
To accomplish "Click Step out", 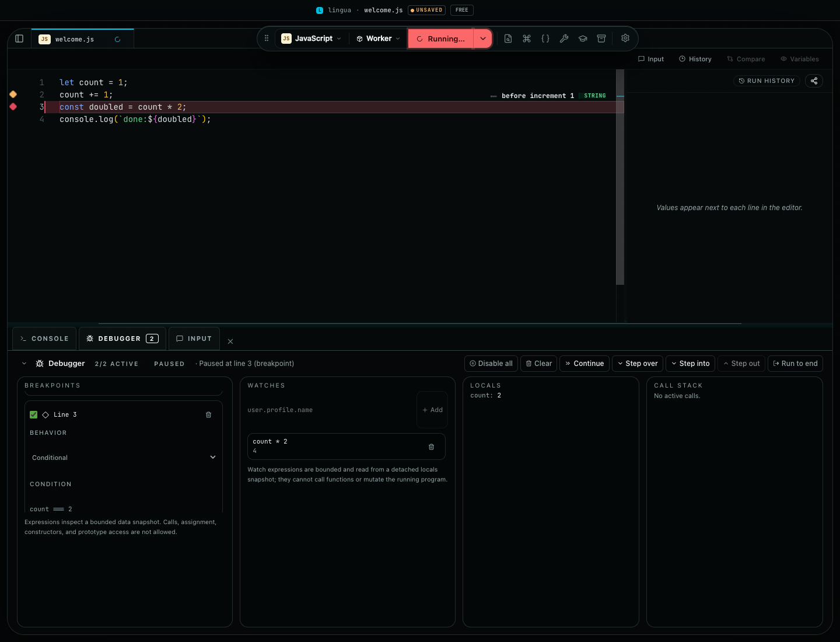I will pyautogui.click(x=741, y=364).
